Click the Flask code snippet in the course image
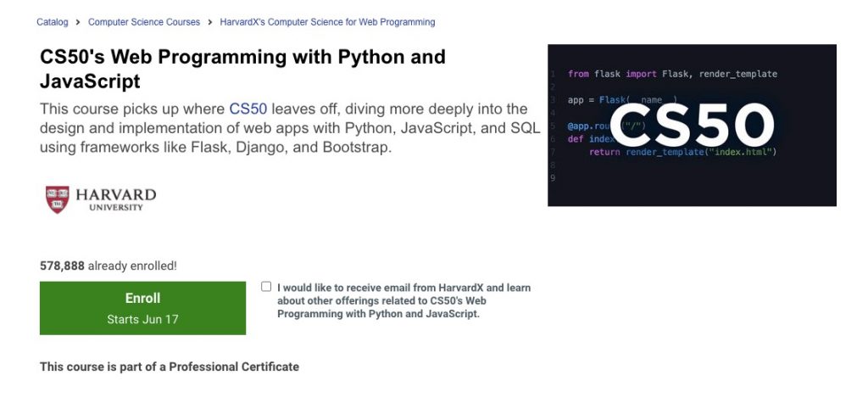This screenshot has height=403, width=868. coord(671,75)
